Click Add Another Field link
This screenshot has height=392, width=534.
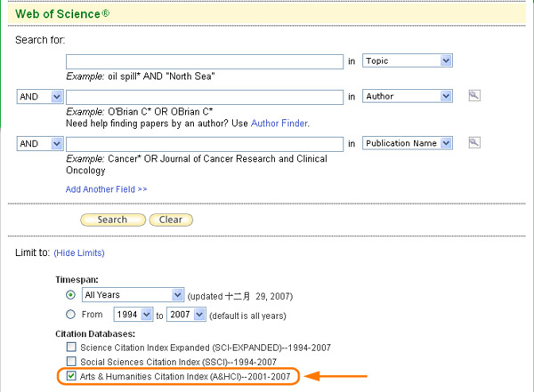pos(106,189)
